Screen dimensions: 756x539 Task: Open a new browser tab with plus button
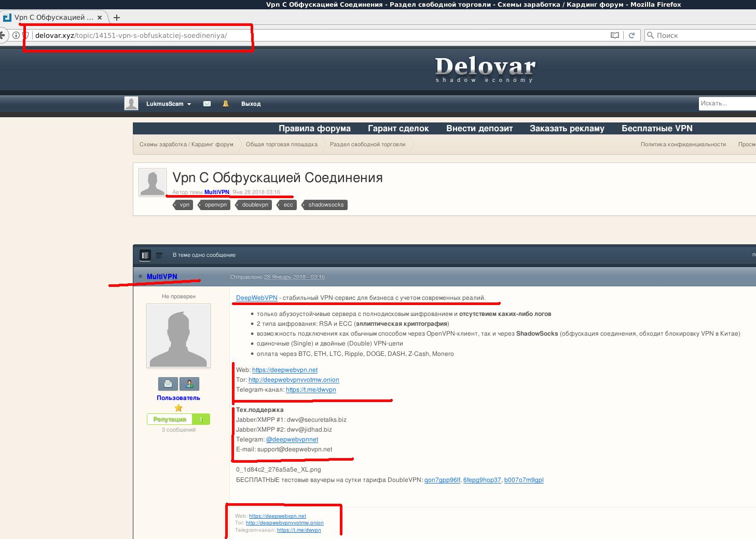point(117,17)
